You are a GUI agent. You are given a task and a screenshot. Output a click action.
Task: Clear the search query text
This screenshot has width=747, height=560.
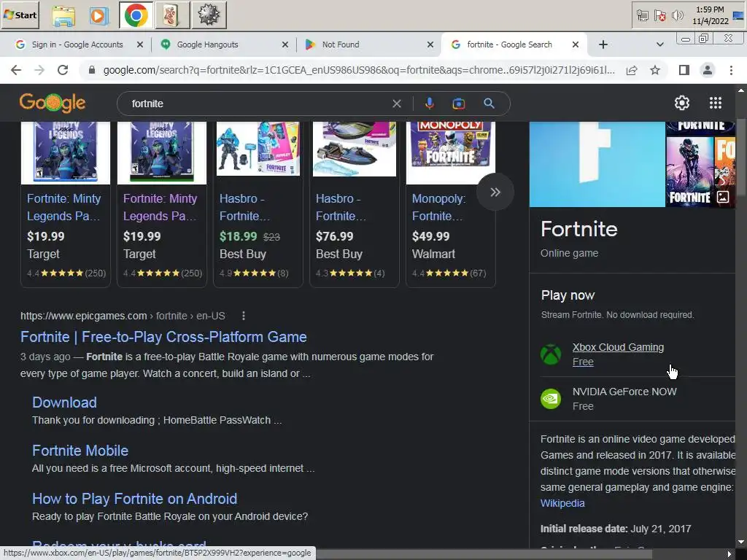tap(396, 104)
